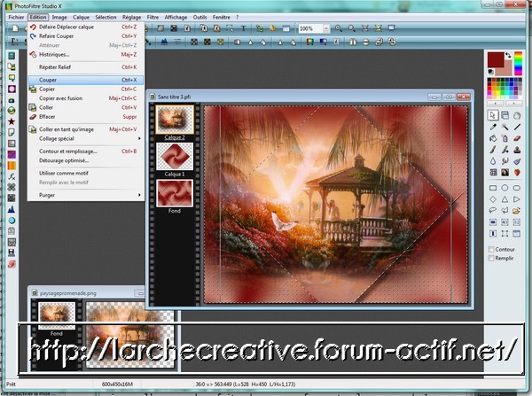Select the Clone Stamp tool
532x396 pixels.
[517, 150]
